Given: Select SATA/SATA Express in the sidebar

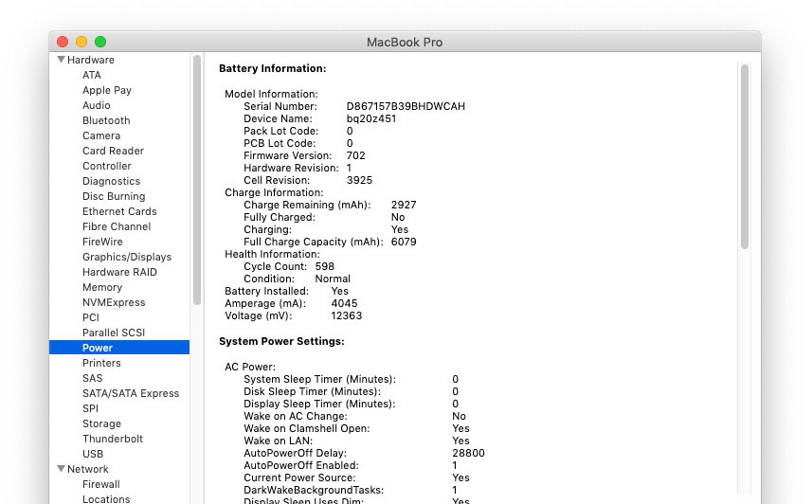Looking at the screenshot, I should tap(131, 393).
